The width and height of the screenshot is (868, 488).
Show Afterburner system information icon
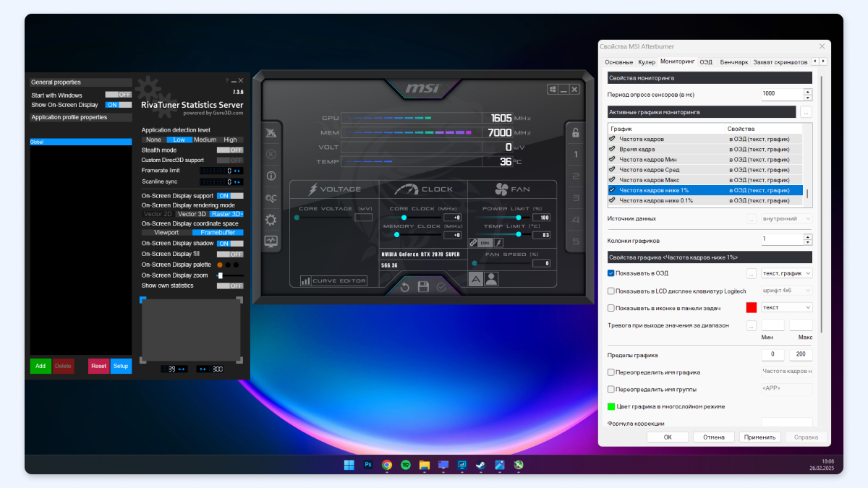click(x=271, y=176)
